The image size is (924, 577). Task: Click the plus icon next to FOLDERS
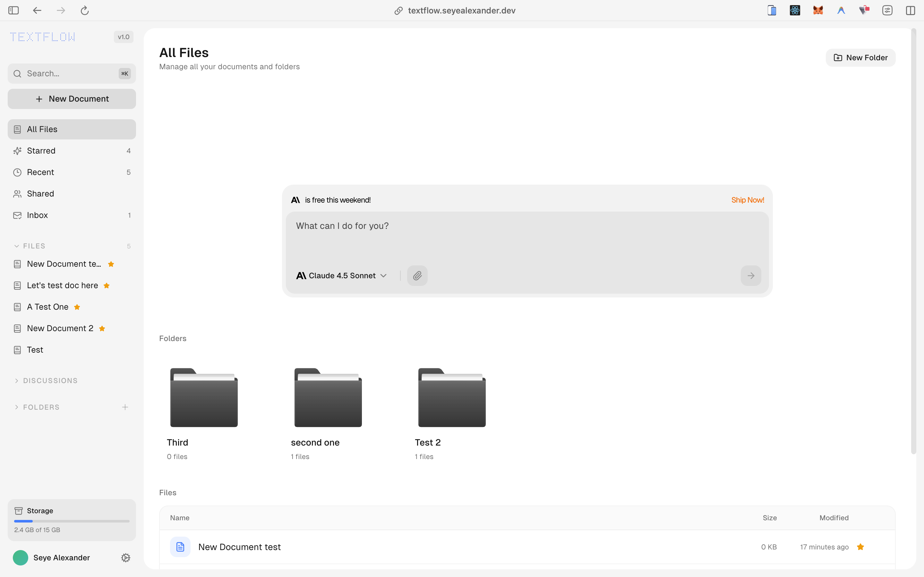click(125, 407)
